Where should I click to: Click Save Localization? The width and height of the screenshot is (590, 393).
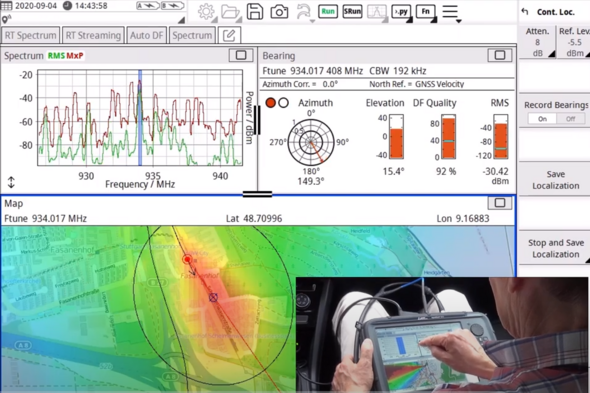coord(555,180)
